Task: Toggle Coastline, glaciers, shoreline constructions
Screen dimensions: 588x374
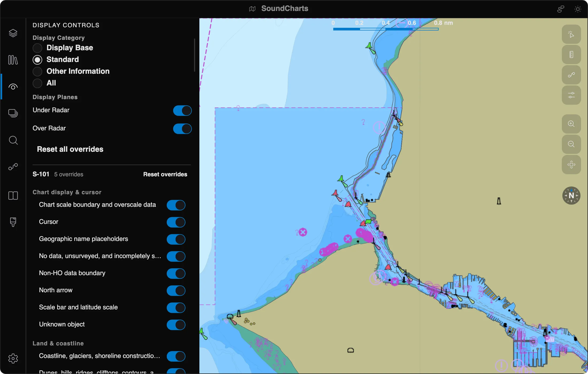Action: pos(176,356)
